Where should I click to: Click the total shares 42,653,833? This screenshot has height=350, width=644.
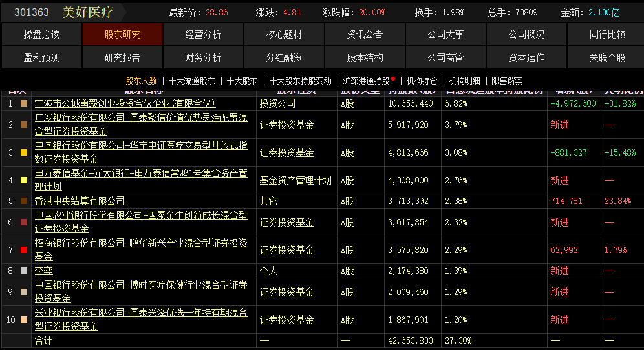tap(411, 340)
